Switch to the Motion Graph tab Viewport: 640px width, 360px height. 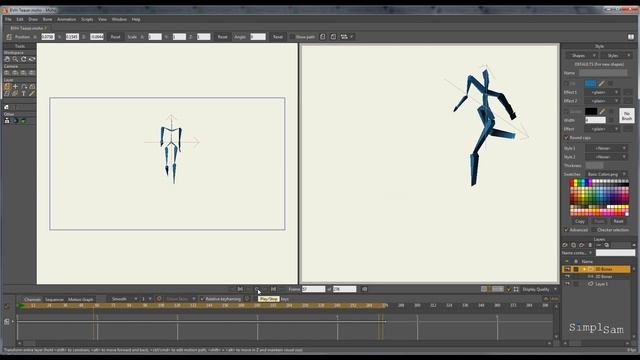(80, 300)
